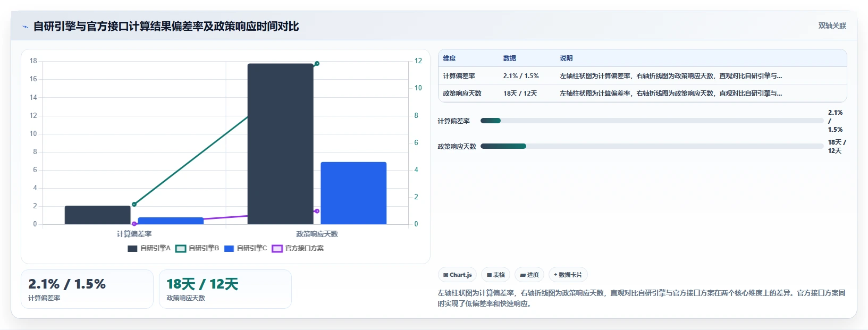The width and height of the screenshot is (868, 330).
Task: Click the blue 政策响应天数 bar
Action: click(353, 193)
